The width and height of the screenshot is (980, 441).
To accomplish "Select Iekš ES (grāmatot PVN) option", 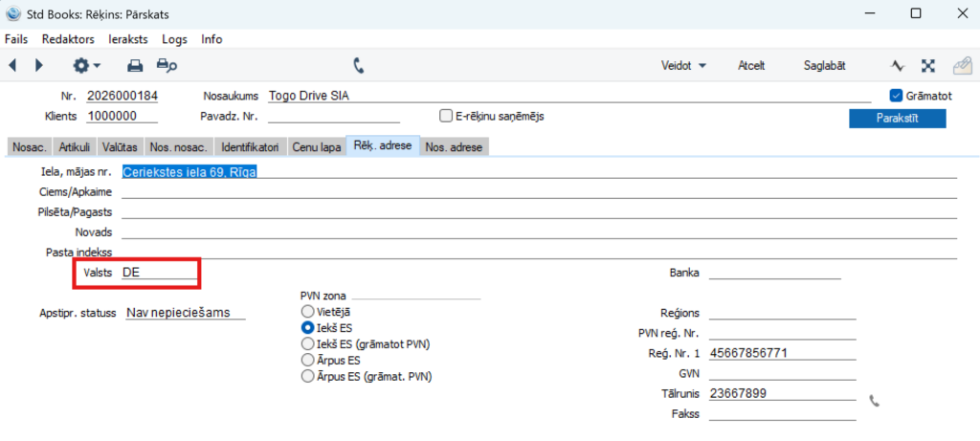I will tap(307, 343).
